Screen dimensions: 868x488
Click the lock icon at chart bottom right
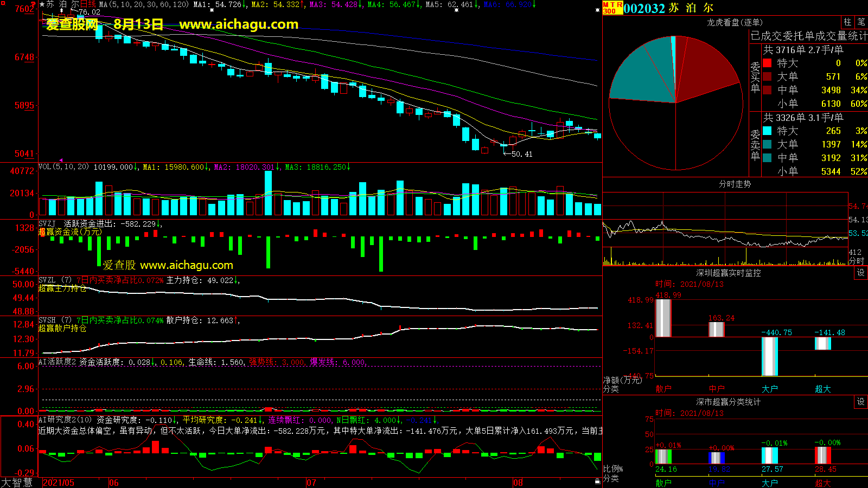[x=597, y=481]
